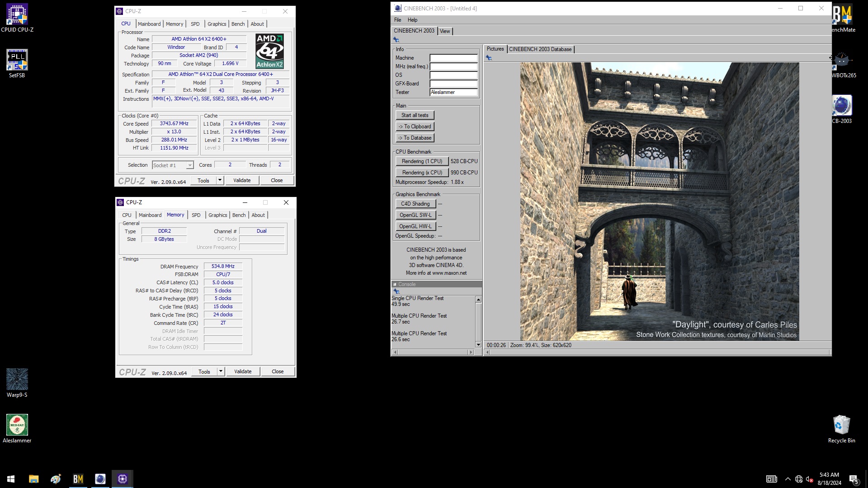This screenshot has width=868, height=488.
Task: Open the CPUID CPU-Z desktop shortcut
Action: [x=17, y=18]
